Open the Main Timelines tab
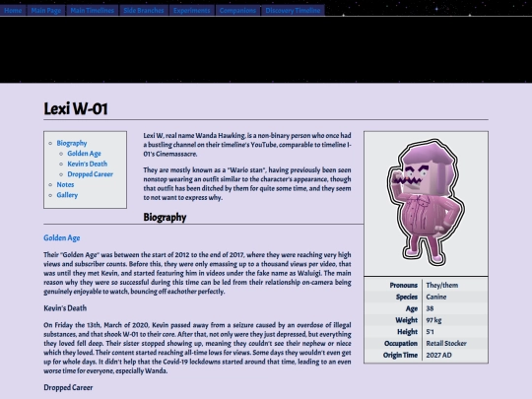The width and height of the screenshot is (532, 399). 93,11
